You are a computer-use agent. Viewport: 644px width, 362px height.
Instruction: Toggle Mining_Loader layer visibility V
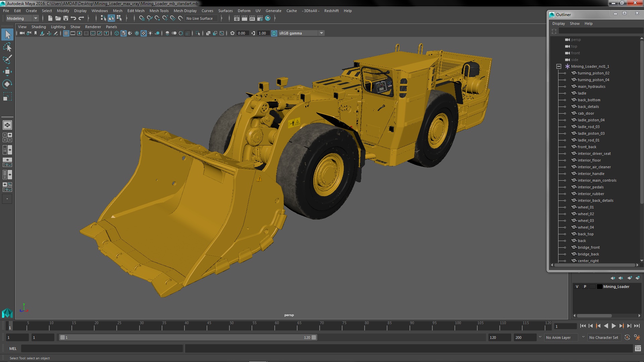(577, 287)
